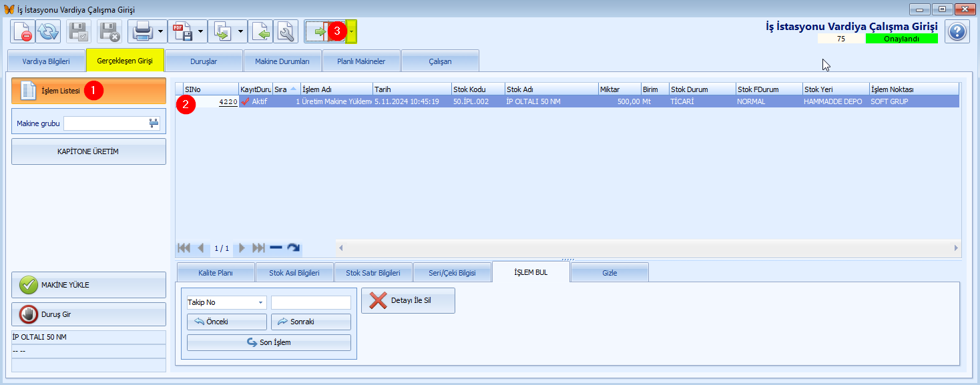The image size is (980, 385).
Task: Click the Tarih column header
Action: click(412, 89)
